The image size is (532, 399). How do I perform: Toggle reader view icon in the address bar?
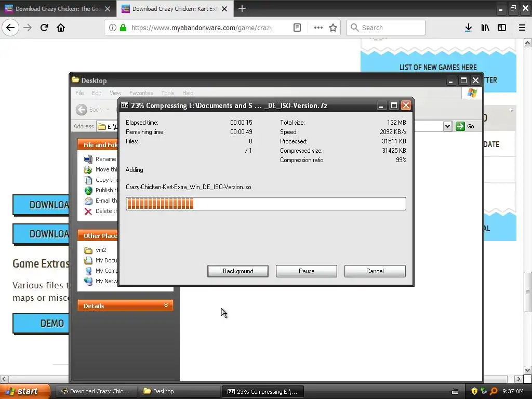297,28
